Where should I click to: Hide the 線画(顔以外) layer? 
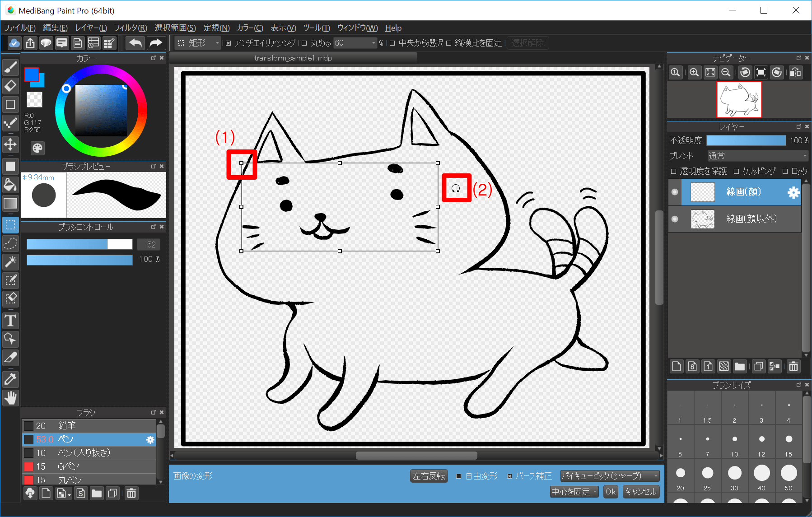tap(675, 219)
